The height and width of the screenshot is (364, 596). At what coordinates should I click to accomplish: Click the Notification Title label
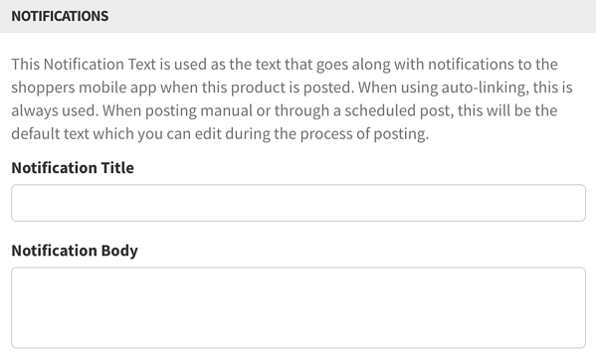pos(73,167)
